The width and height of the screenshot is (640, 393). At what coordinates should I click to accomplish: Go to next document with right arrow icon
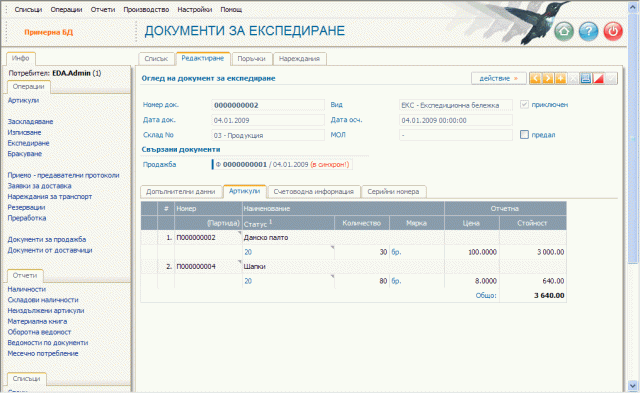click(548, 78)
